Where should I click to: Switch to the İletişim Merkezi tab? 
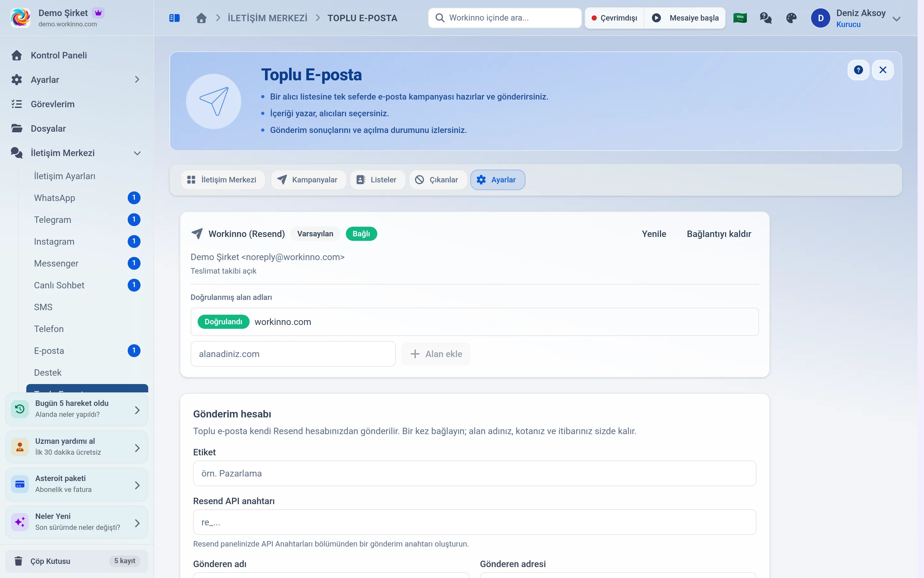tap(223, 180)
